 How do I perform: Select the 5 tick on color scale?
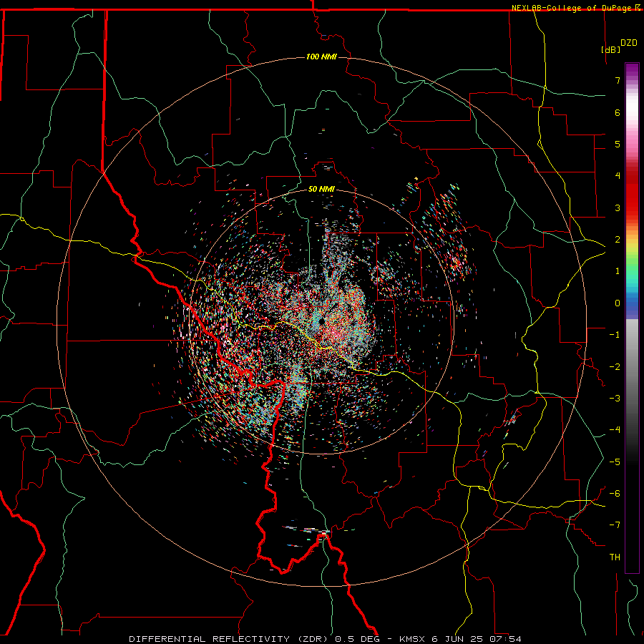click(x=618, y=144)
